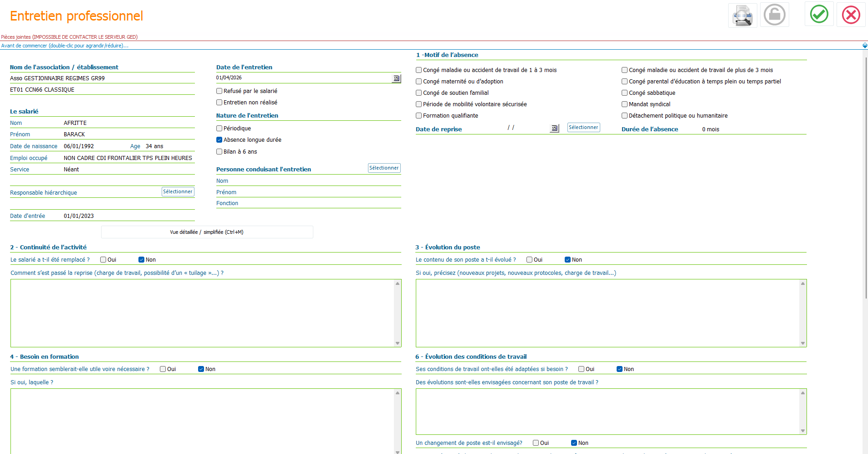Check Oui for salarié remplacé
Image resolution: width=868 pixels, height=454 pixels.
(x=103, y=260)
